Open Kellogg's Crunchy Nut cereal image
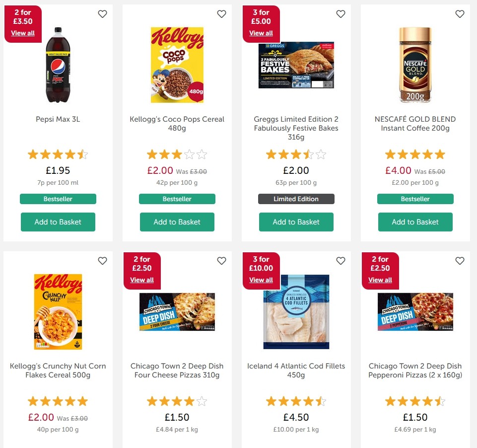Screen dimensions: 477x448 point(58,312)
